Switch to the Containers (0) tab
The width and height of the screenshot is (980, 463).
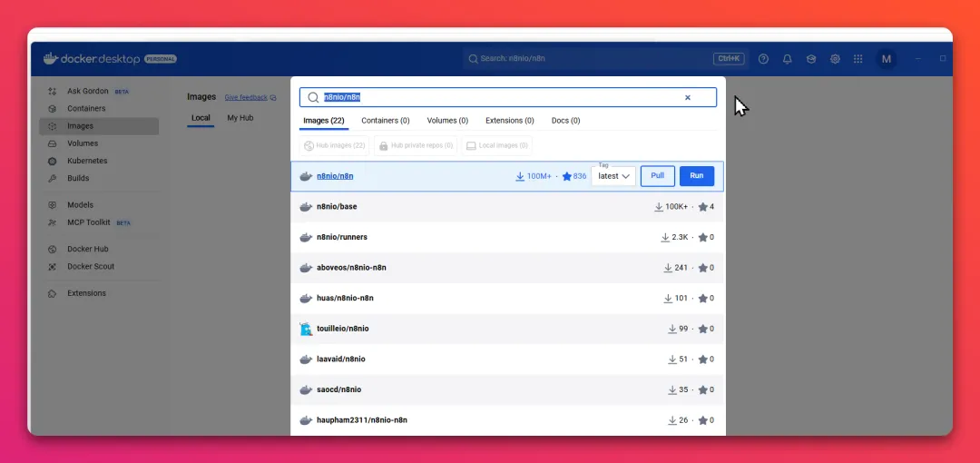pos(386,121)
